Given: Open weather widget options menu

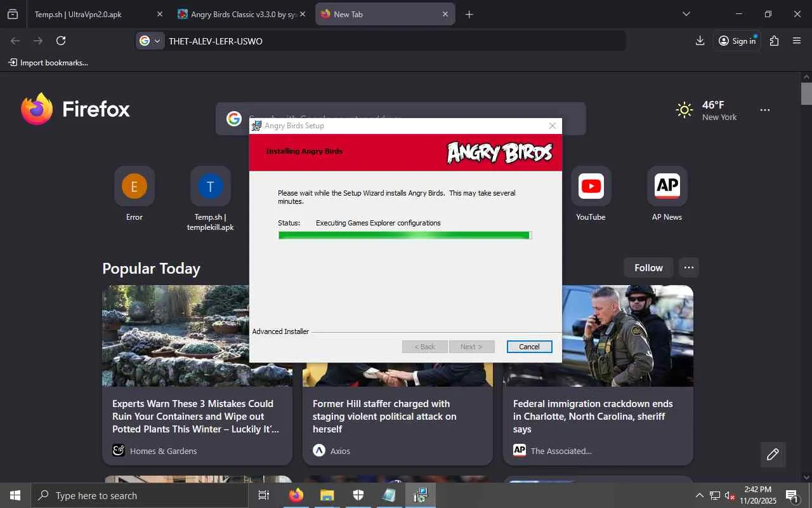Looking at the screenshot, I should point(765,110).
